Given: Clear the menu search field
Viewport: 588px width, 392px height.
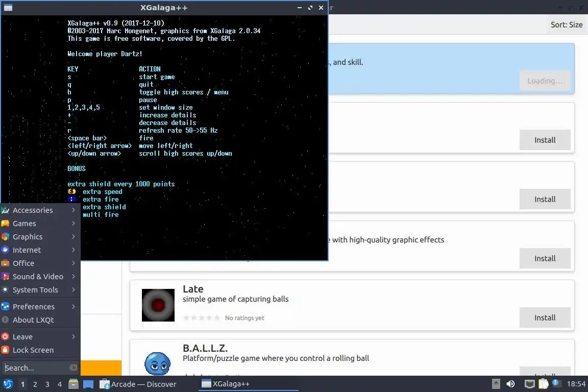Looking at the screenshot, I should pyautogui.click(x=73, y=367).
